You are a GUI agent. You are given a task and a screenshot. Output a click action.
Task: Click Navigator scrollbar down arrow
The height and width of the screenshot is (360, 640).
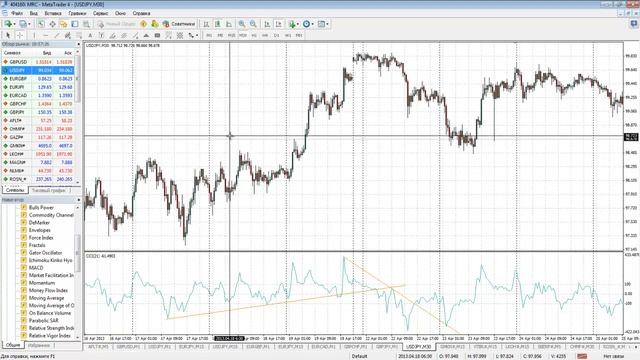78,337
